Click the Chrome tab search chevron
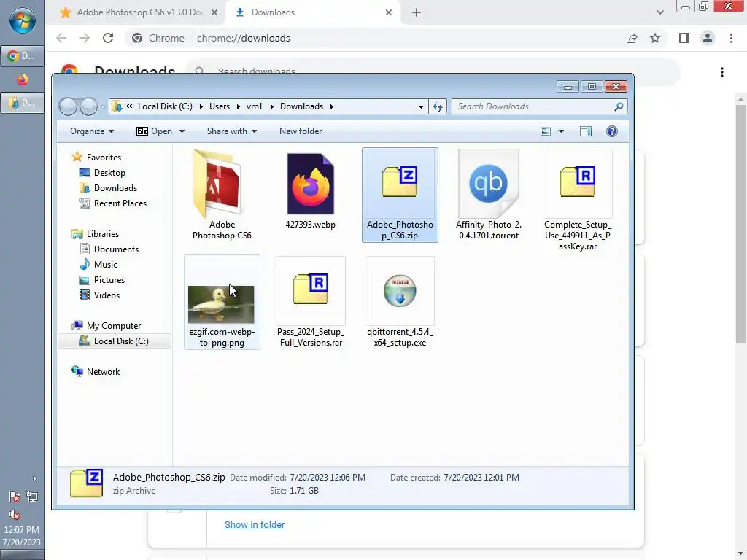Screen dimensions: 747x560 tap(659, 12)
